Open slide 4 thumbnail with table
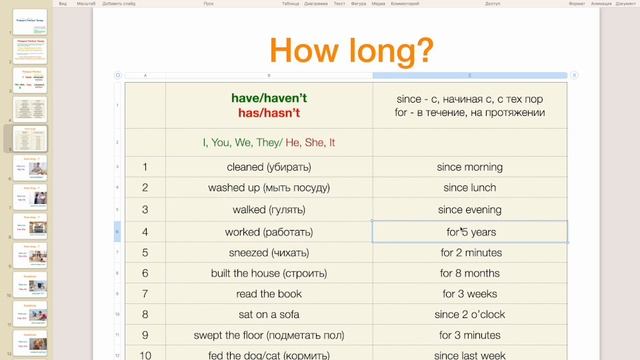640x360 pixels. 30,109
